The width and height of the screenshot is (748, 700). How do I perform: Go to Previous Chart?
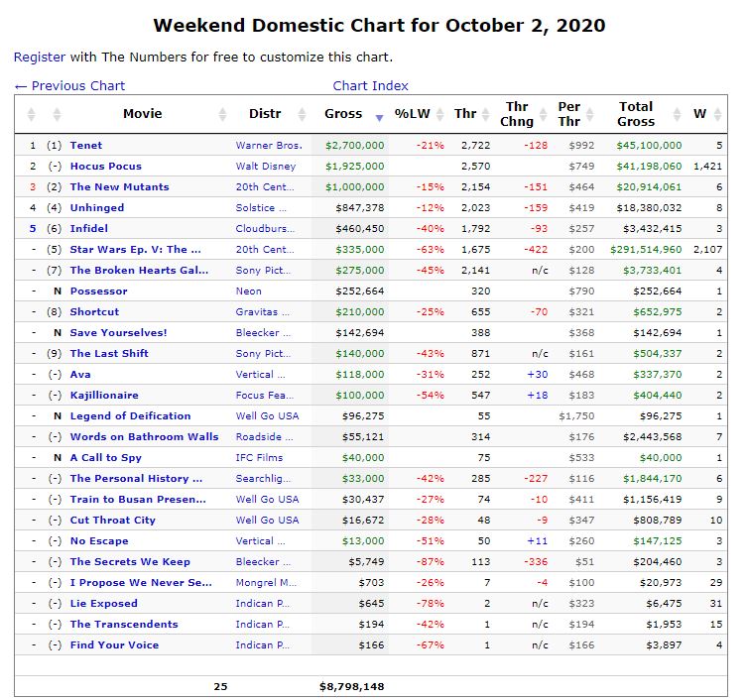point(69,85)
